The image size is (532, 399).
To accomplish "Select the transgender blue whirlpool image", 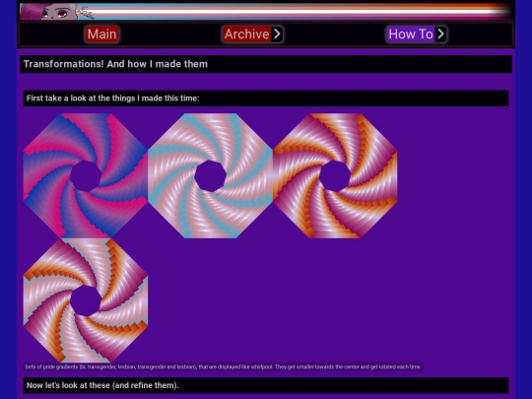I will click(x=211, y=175).
